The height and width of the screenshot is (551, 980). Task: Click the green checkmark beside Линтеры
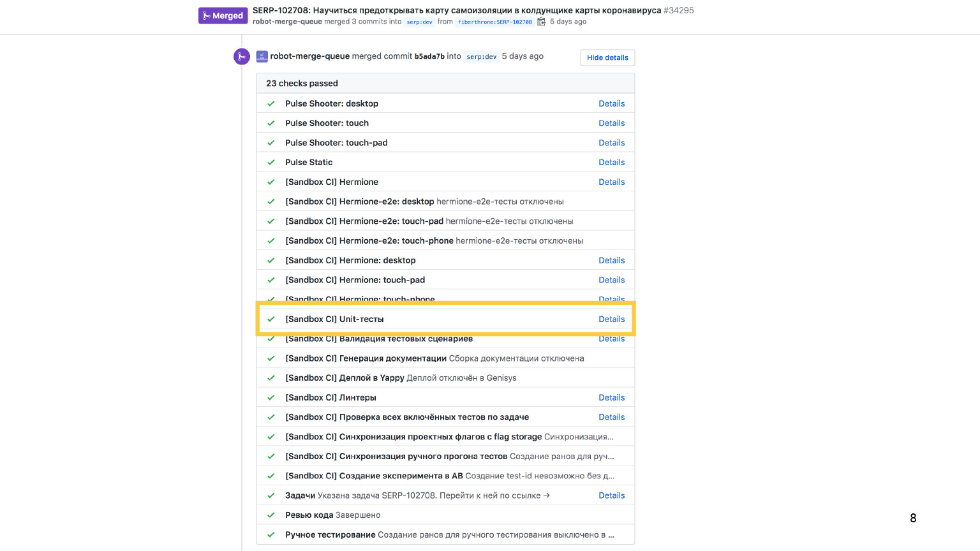(x=271, y=398)
